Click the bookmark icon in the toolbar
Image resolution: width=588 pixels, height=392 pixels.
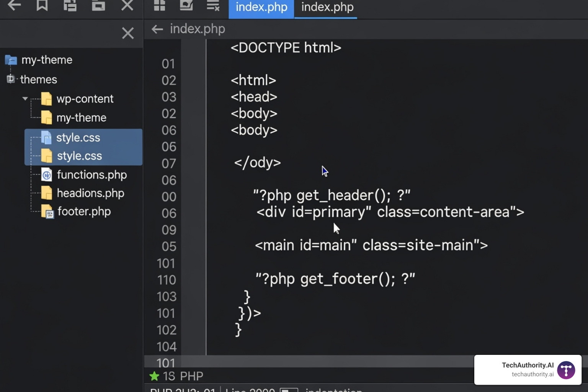pos(42,5)
